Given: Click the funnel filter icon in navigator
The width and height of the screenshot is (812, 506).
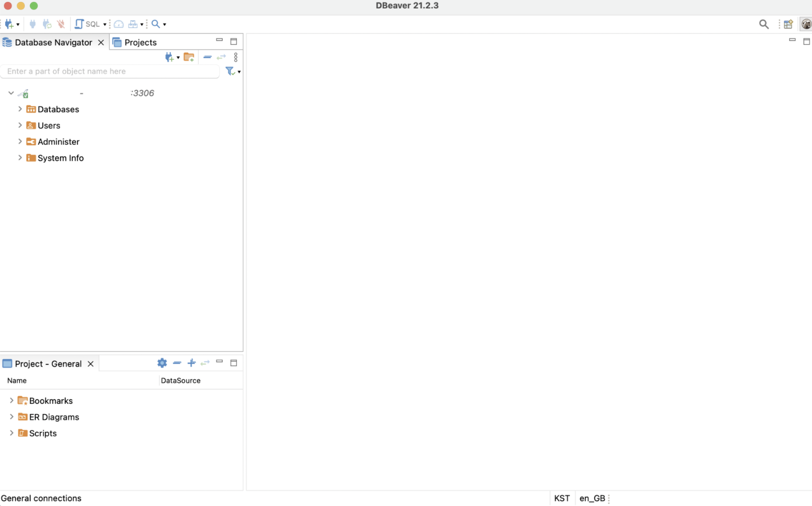Looking at the screenshot, I should (230, 71).
